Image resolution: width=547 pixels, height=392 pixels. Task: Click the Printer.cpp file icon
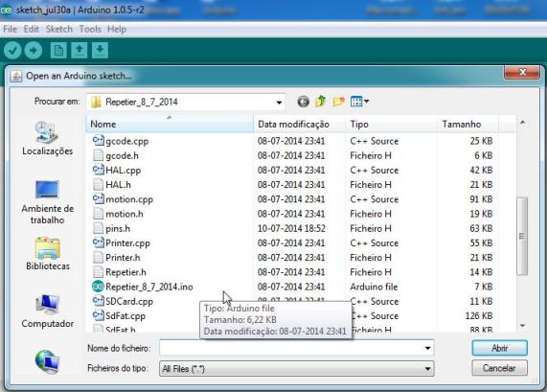tap(98, 242)
